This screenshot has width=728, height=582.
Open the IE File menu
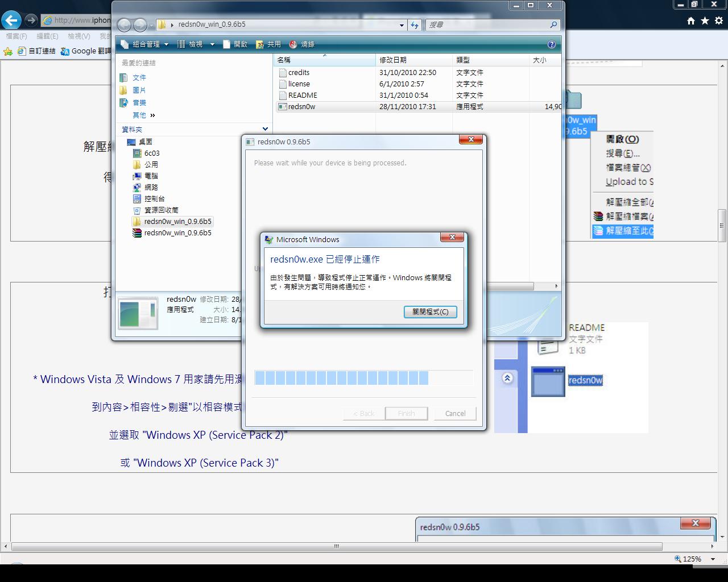(16, 36)
